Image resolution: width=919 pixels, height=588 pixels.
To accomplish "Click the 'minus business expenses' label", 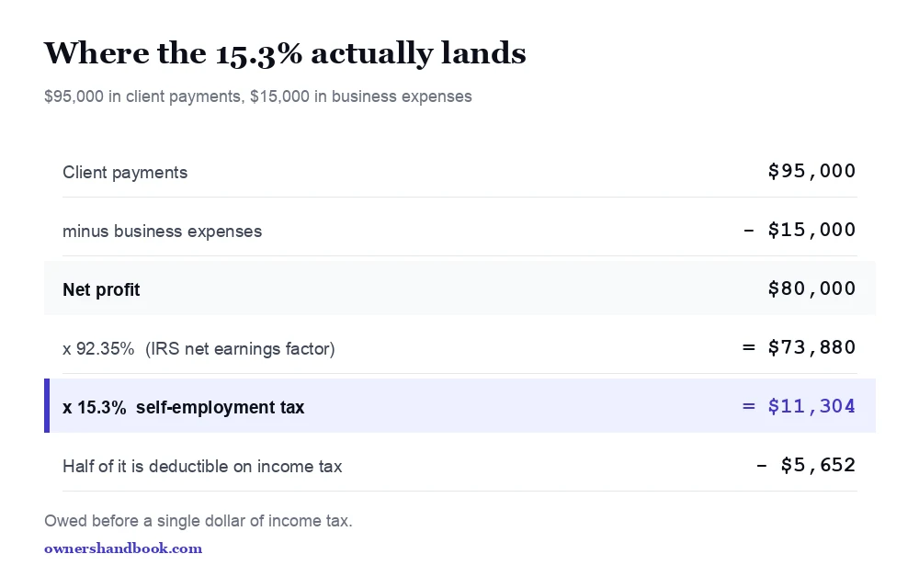I will [163, 232].
